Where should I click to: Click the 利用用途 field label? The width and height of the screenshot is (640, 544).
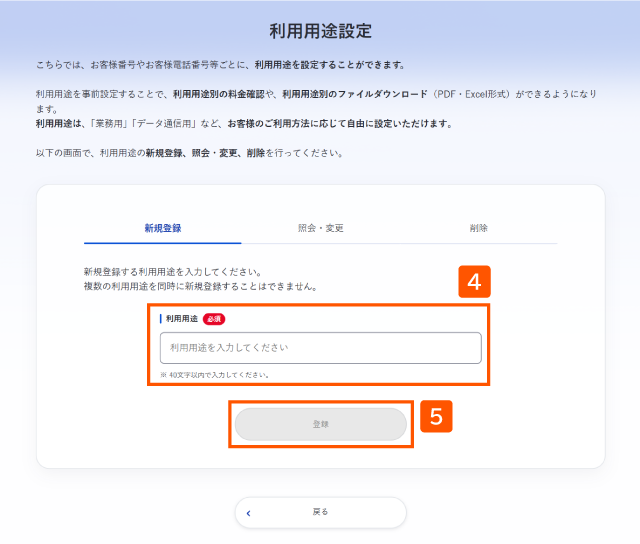click(x=182, y=319)
